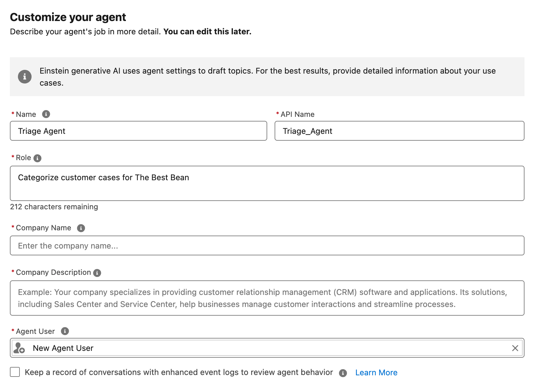Open the Learn More link
Screen dimensions: 535x392
pyautogui.click(x=376, y=373)
